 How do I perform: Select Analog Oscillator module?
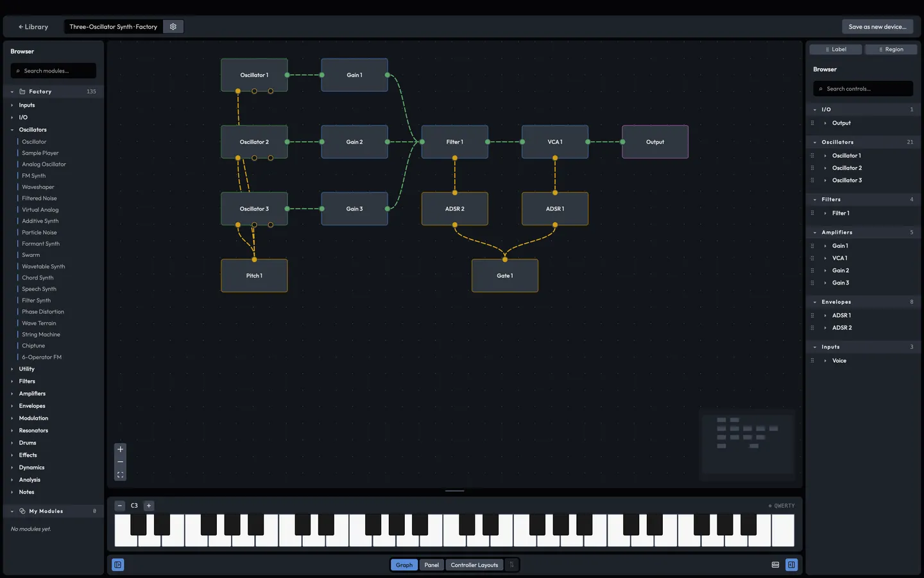[44, 164]
